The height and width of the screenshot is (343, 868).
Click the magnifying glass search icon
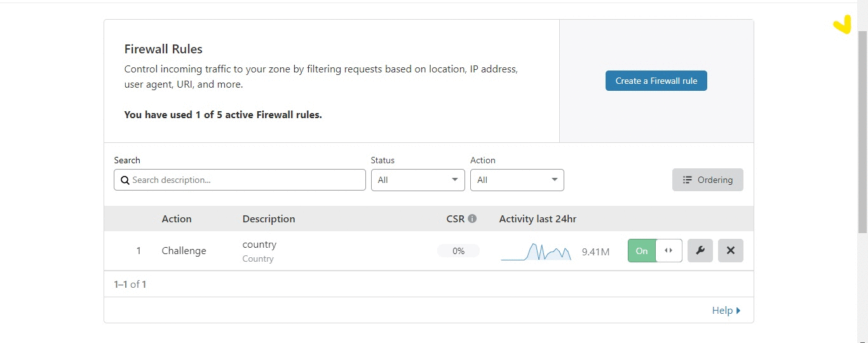point(125,180)
